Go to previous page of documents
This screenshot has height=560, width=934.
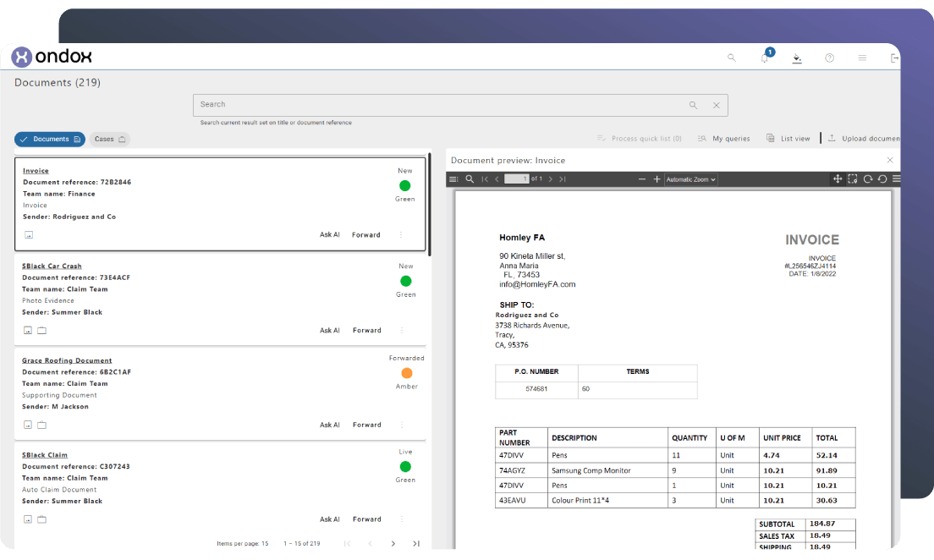coord(371,543)
